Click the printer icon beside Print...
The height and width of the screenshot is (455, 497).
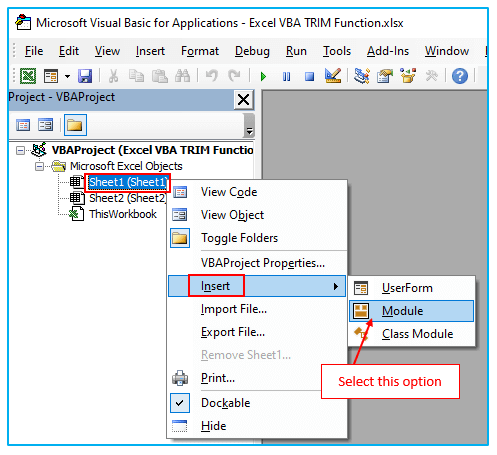click(x=180, y=378)
